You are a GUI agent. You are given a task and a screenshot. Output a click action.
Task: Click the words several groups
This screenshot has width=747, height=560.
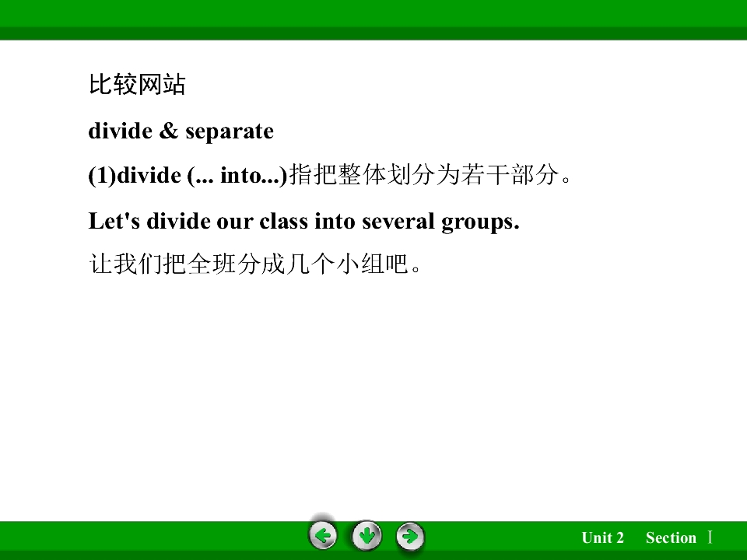(x=440, y=222)
